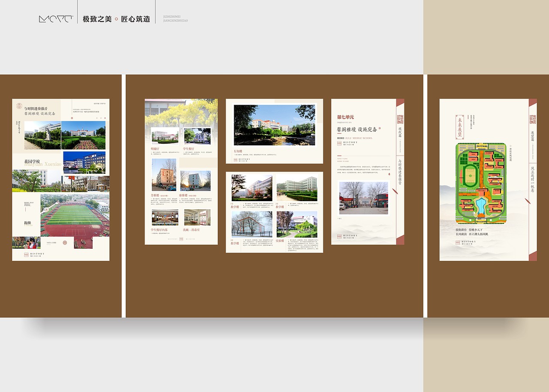Click the 学生餐厅 caption

coord(189,149)
